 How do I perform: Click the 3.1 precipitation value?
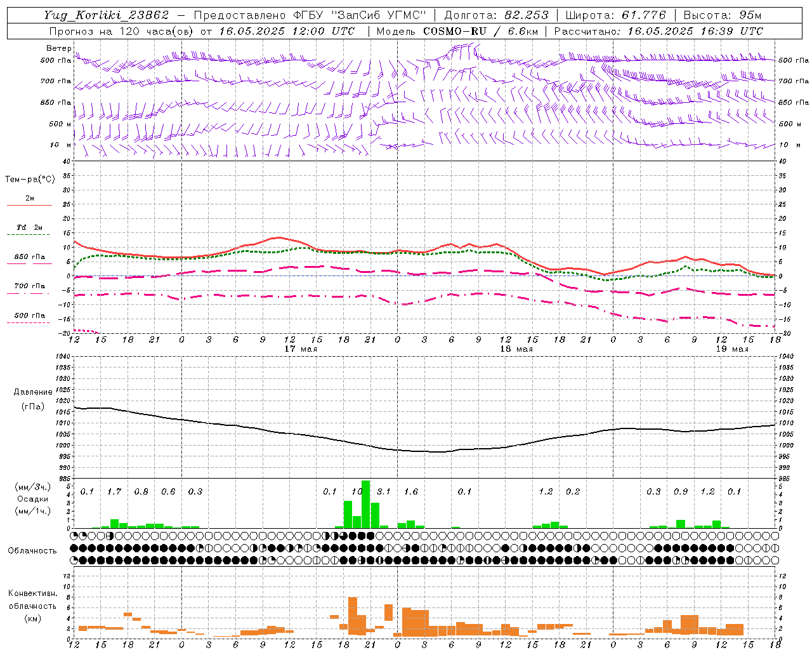[x=384, y=492]
